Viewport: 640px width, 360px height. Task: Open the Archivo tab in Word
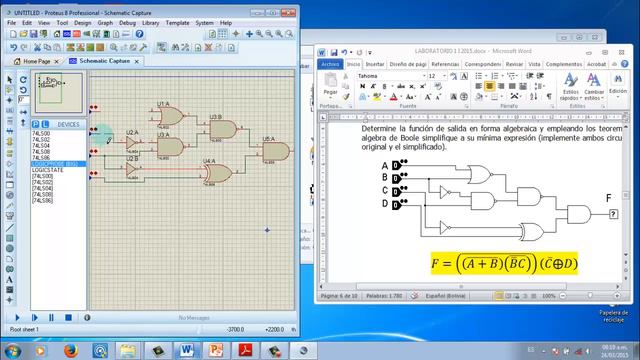330,64
